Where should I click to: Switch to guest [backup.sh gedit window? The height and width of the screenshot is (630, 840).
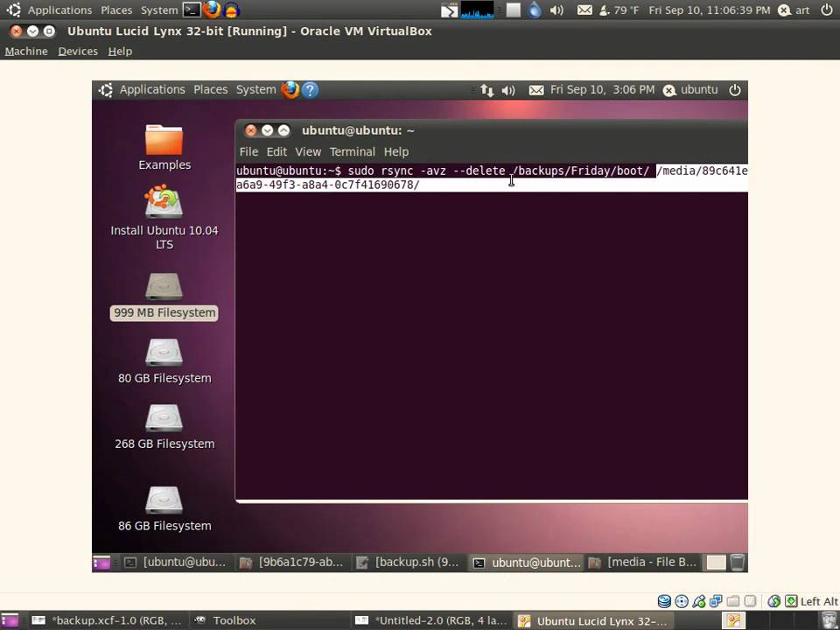click(x=409, y=563)
